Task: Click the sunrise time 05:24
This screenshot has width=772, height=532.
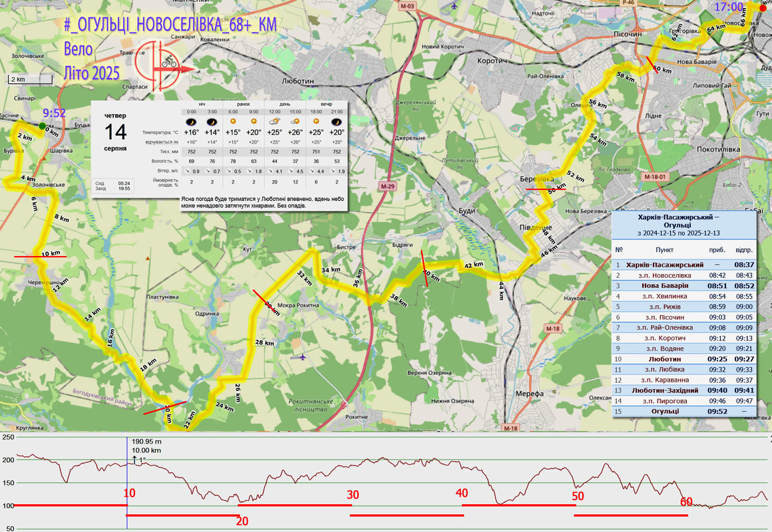Action: tap(124, 183)
